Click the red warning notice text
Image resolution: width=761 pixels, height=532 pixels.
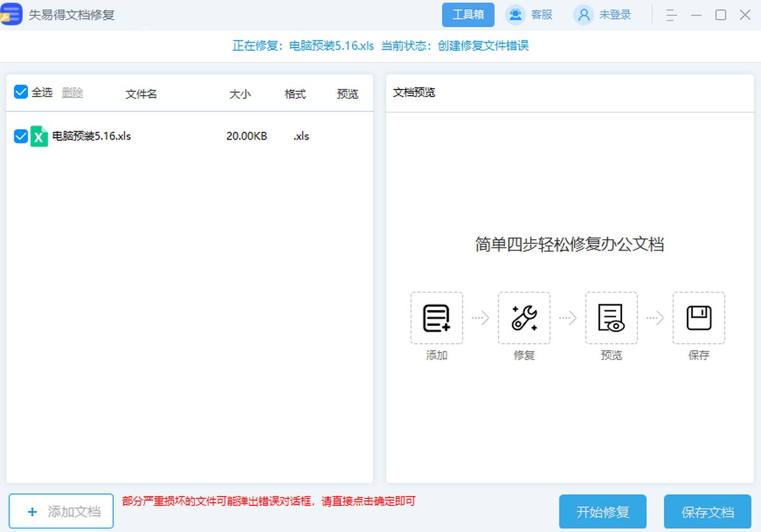[x=268, y=502]
